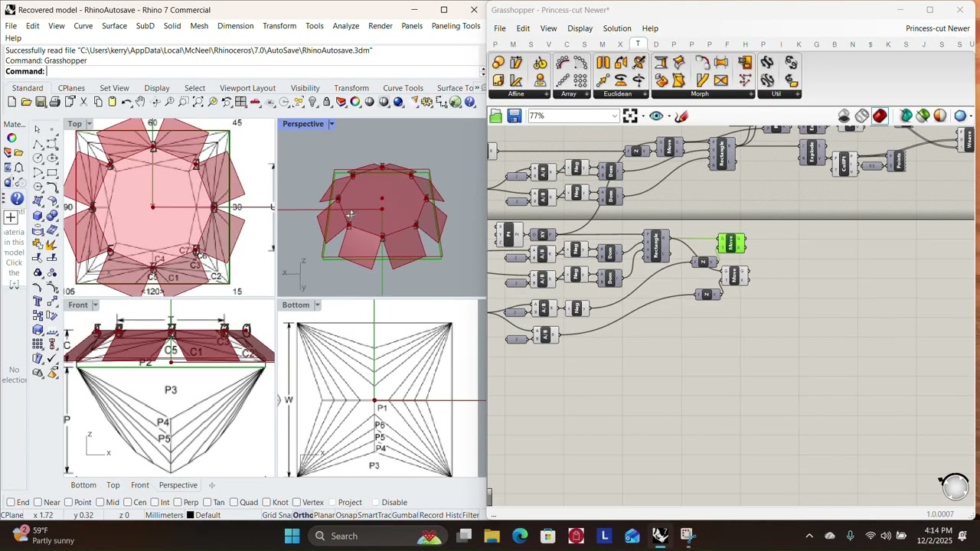The height and width of the screenshot is (551, 980).
Task: Open the Bottom viewport title dropdown arrow
Action: coord(317,305)
